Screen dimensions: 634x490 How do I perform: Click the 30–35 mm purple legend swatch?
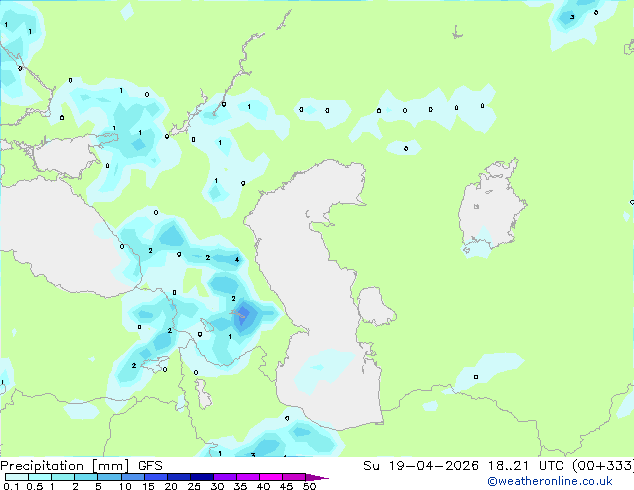(224, 477)
